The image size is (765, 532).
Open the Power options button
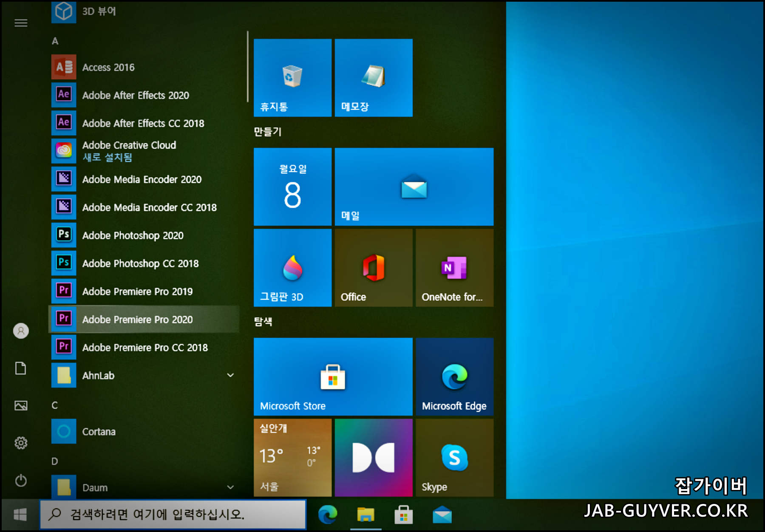(x=21, y=481)
